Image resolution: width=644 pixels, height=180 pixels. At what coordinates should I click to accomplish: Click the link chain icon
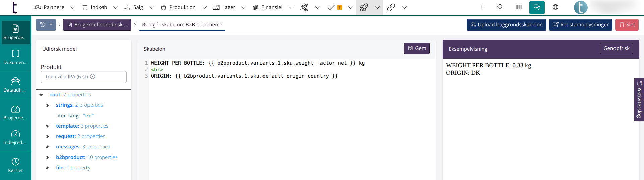pyautogui.click(x=391, y=7)
